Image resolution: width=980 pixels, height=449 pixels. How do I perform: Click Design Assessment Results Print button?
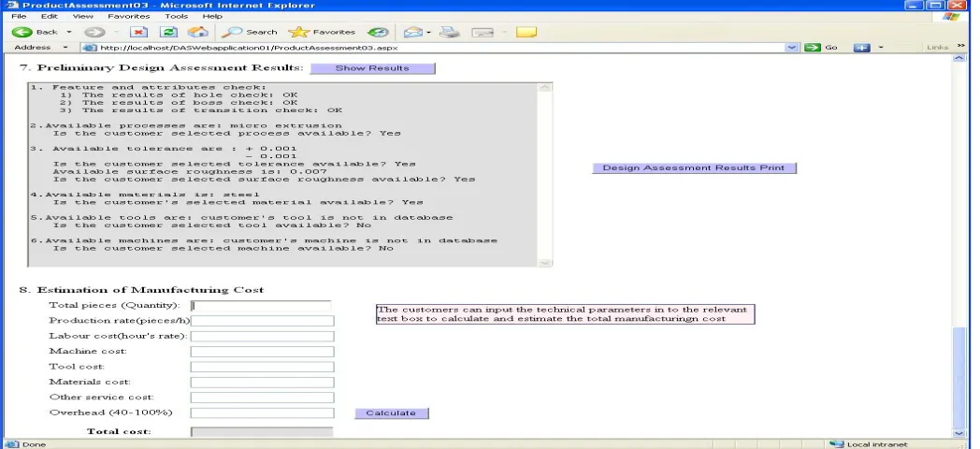click(x=694, y=167)
